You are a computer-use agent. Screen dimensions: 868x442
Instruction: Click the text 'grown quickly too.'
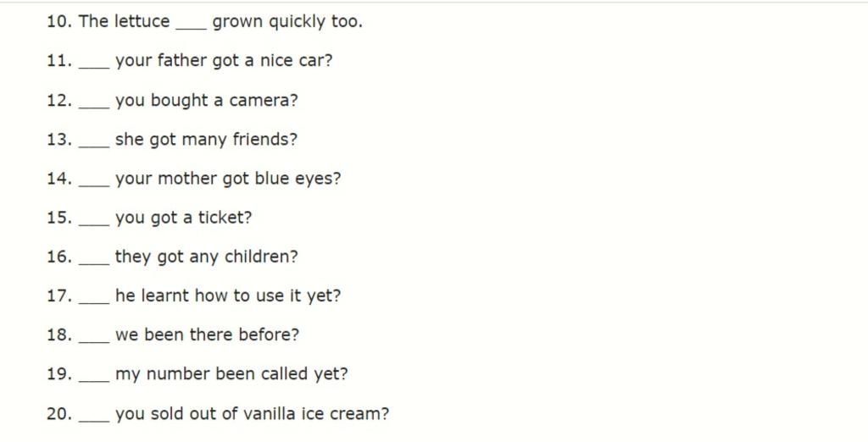(x=287, y=22)
